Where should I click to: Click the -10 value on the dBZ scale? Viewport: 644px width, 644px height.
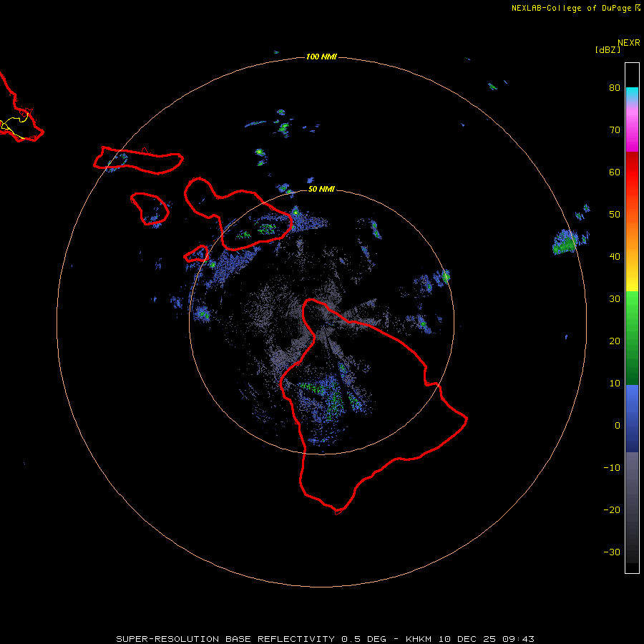click(612, 468)
